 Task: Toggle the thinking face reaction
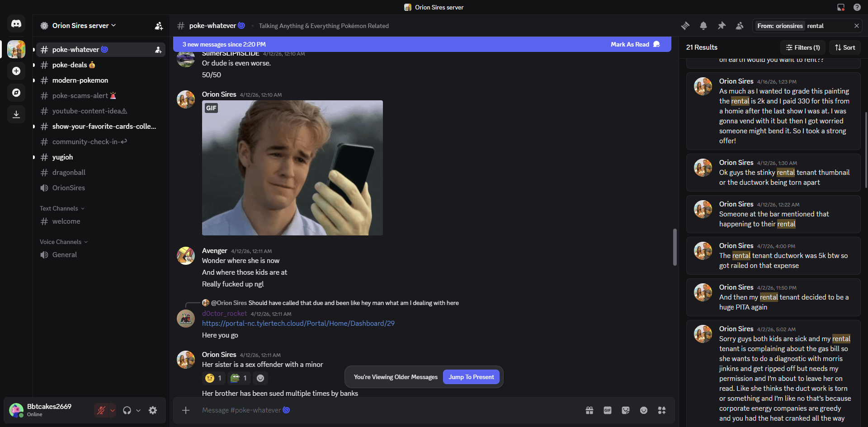point(214,378)
